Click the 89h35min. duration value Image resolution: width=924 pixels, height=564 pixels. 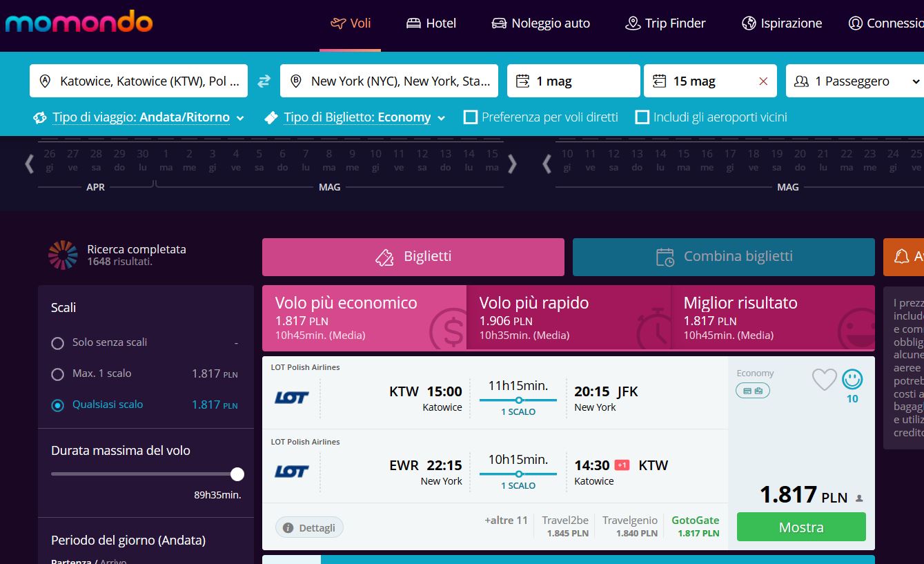point(217,495)
